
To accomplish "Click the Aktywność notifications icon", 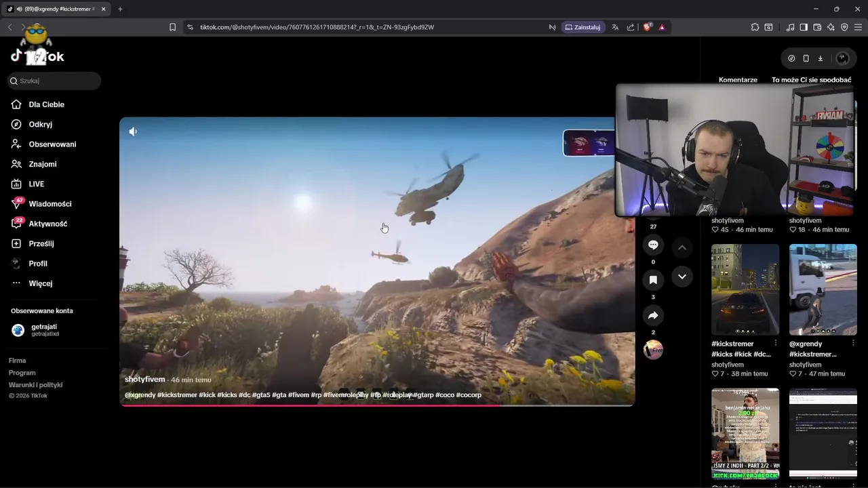I will click(x=16, y=223).
